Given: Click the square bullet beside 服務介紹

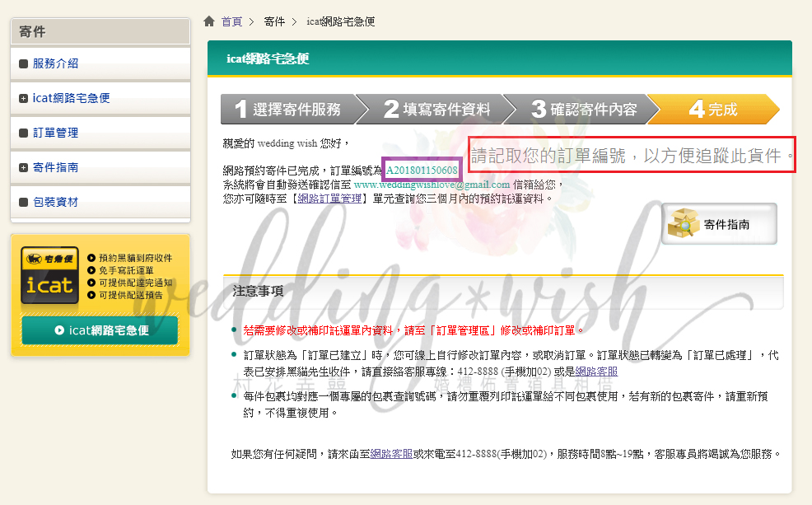Looking at the screenshot, I should [23, 63].
